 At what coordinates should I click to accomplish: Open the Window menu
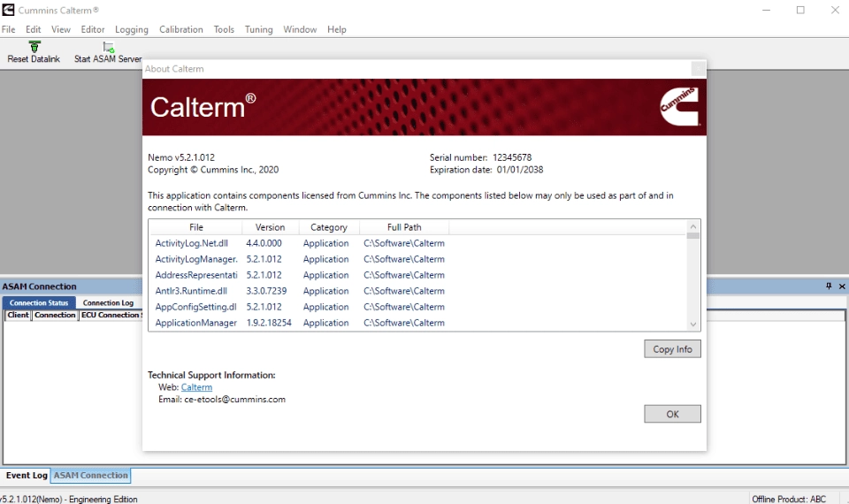coord(300,29)
